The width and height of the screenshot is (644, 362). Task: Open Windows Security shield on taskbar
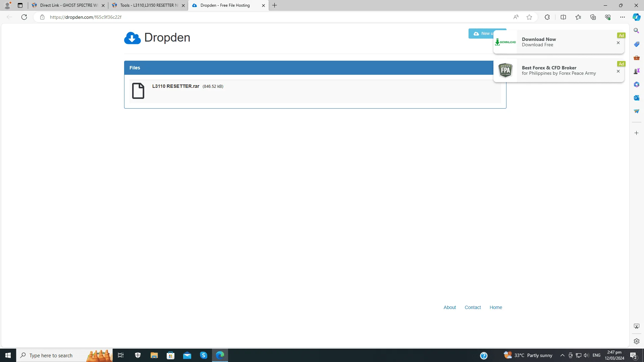coord(138,355)
